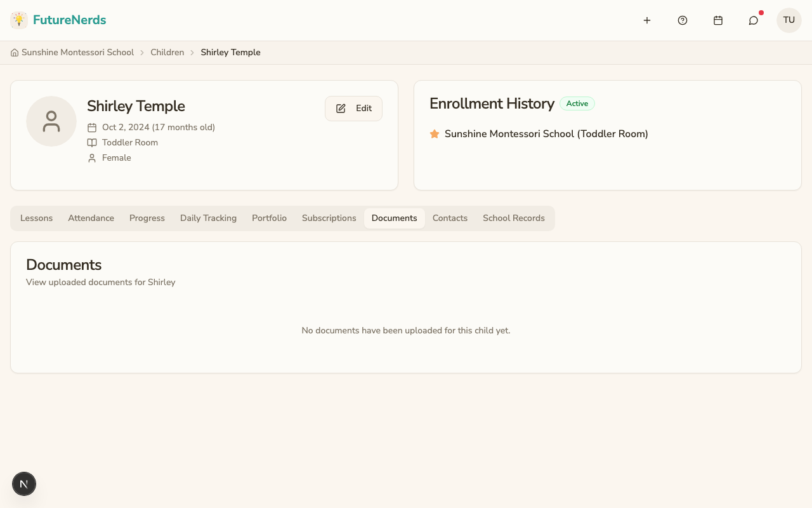Open the calendar icon in top bar
The height and width of the screenshot is (508, 812).
pos(718,20)
